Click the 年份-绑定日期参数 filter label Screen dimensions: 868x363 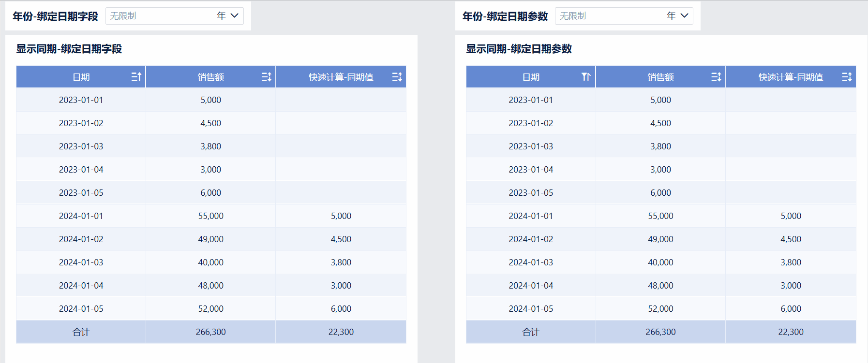(505, 16)
